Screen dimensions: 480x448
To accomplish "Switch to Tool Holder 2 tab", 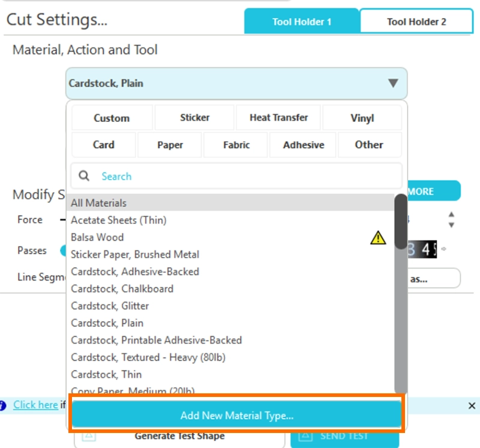I will click(416, 22).
